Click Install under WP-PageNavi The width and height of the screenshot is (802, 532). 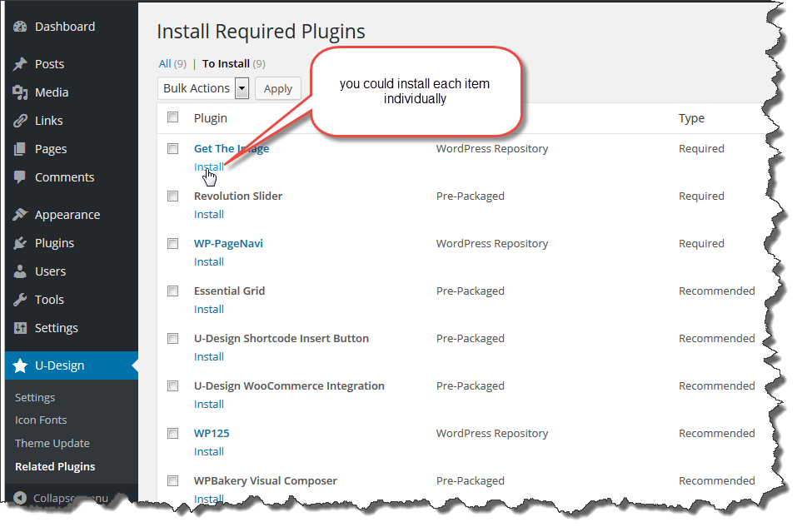point(209,262)
